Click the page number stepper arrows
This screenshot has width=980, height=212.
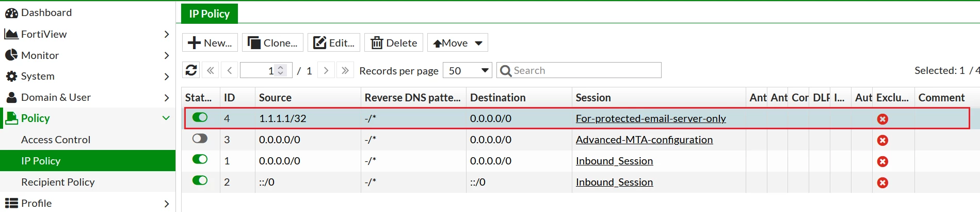pyautogui.click(x=281, y=70)
